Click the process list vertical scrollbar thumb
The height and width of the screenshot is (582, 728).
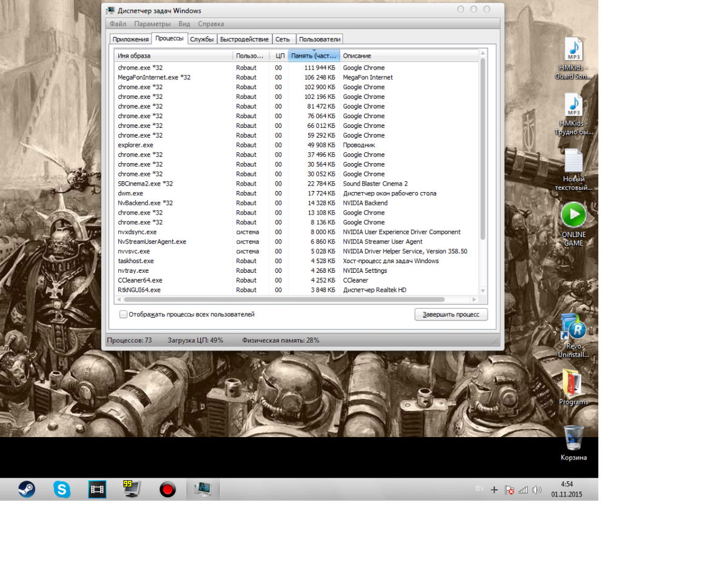(483, 149)
